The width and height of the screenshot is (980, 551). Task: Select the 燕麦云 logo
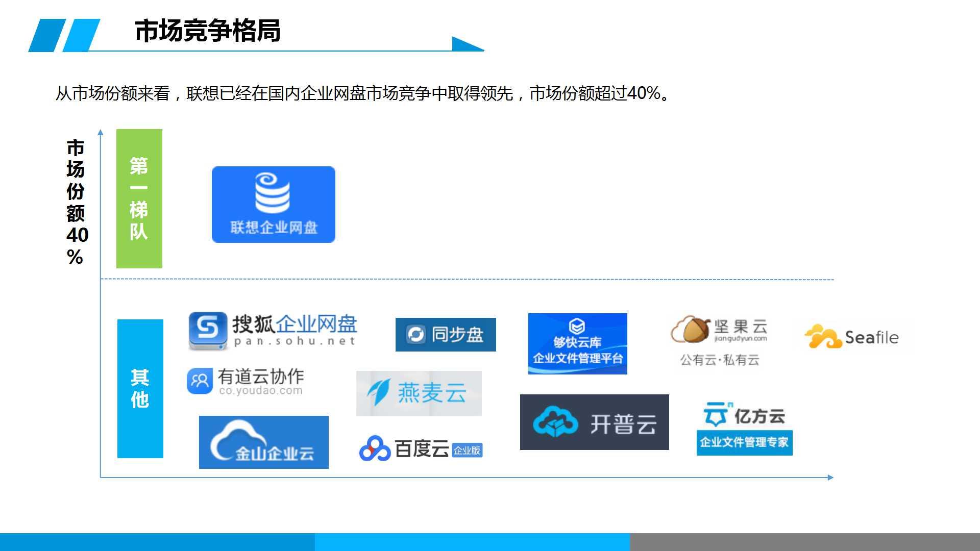pos(419,393)
